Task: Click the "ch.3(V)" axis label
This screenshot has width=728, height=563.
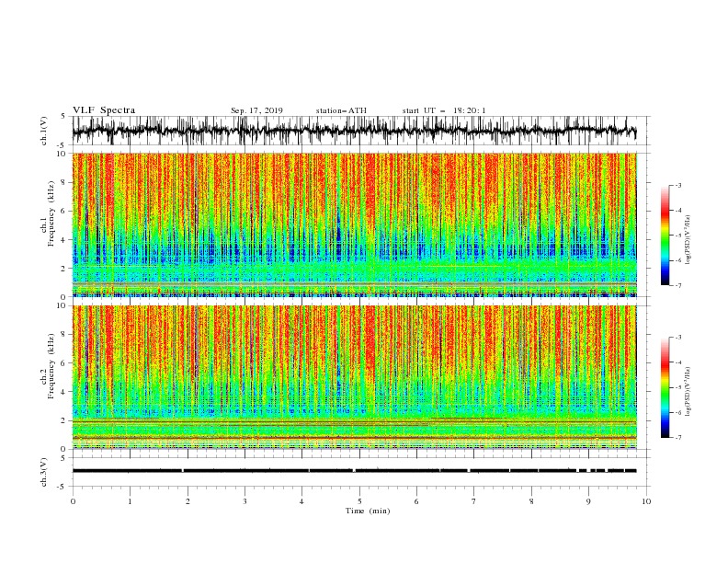Action: 44,472
